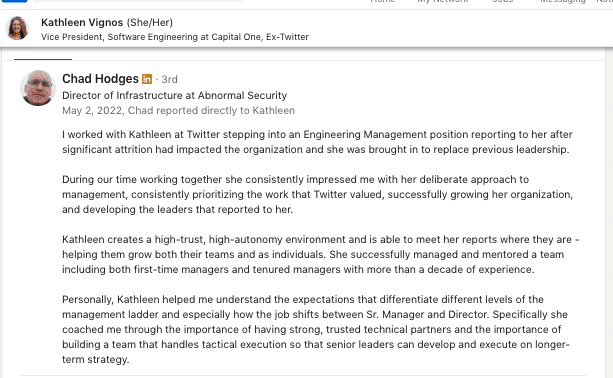The image size is (613, 378).
Task: Click the "May 2, 2022" recommendation date line
Action: click(178, 111)
